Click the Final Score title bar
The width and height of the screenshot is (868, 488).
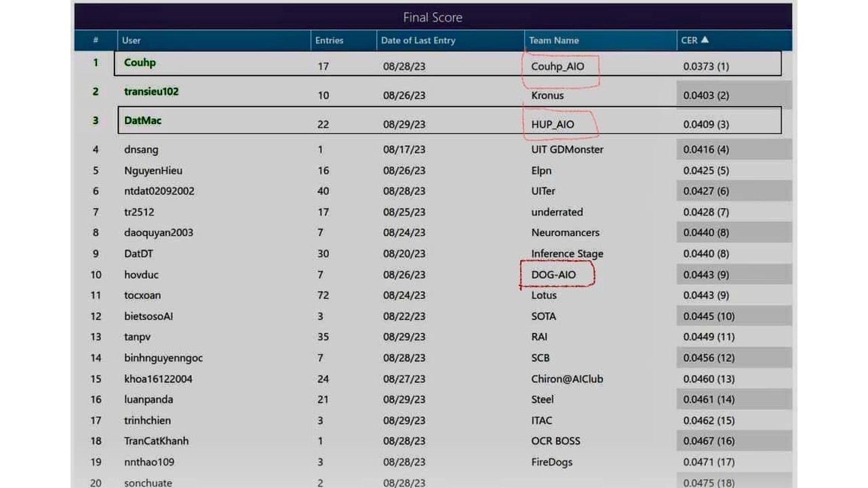[433, 17]
